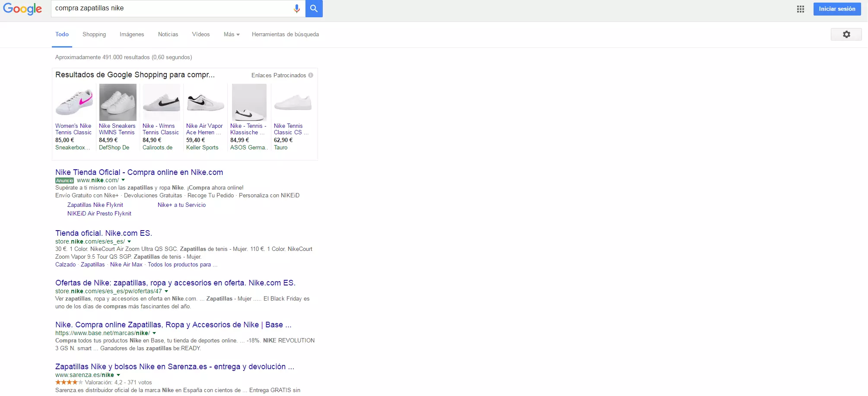Open the Women's Nike Tennis Classic shoe thumbnail
This screenshot has width=868, height=396.
[x=74, y=102]
